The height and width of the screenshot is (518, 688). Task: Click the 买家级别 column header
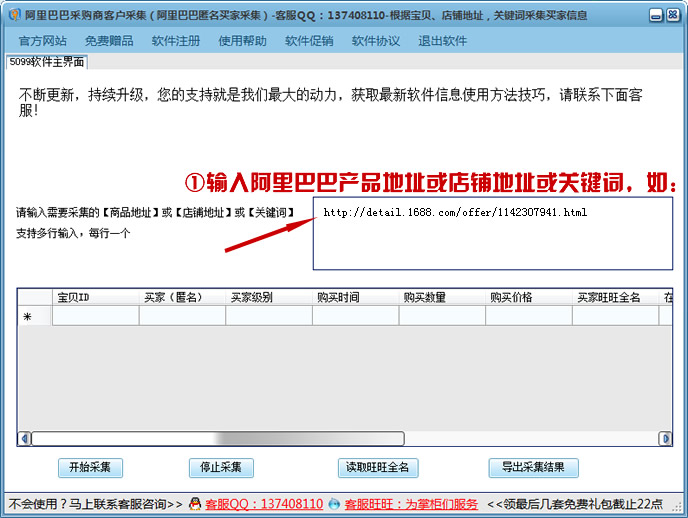click(269, 297)
